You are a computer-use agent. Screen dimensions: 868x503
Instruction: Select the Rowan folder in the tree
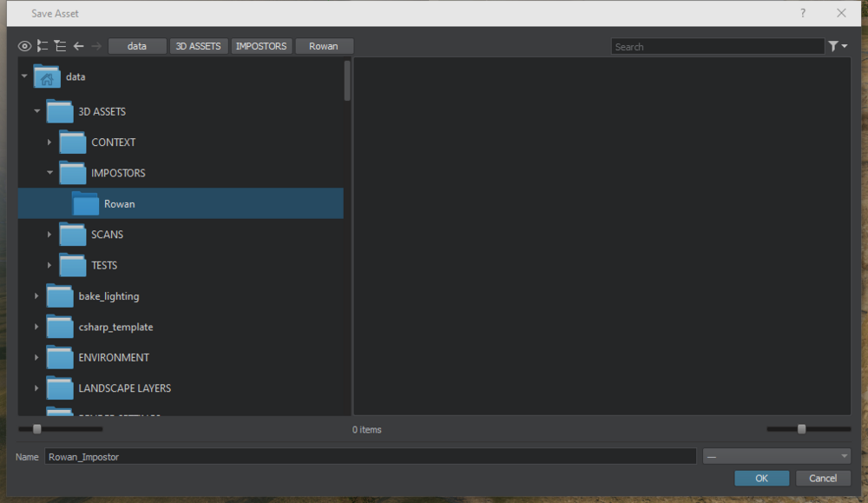(x=119, y=204)
